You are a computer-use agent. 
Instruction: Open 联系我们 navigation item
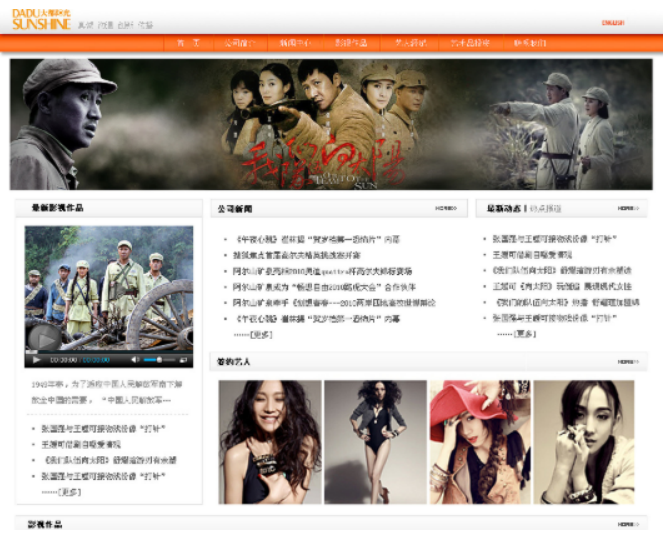pyautogui.click(x=530, y=43)
